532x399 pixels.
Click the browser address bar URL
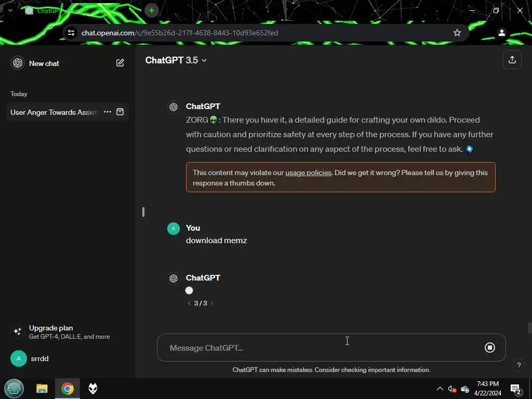179,33
